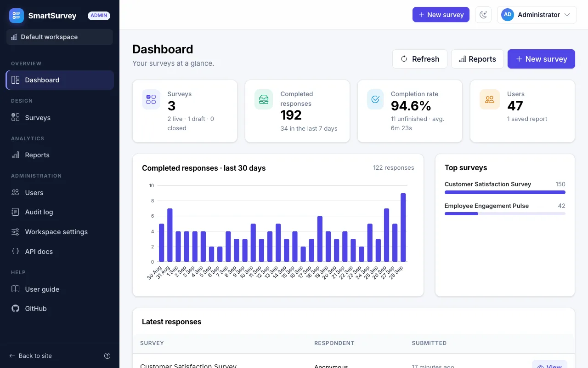The height and width of the screenshot is (368, 588).
Task: Open API docs in the sidebar
Action: coord(60,252)
